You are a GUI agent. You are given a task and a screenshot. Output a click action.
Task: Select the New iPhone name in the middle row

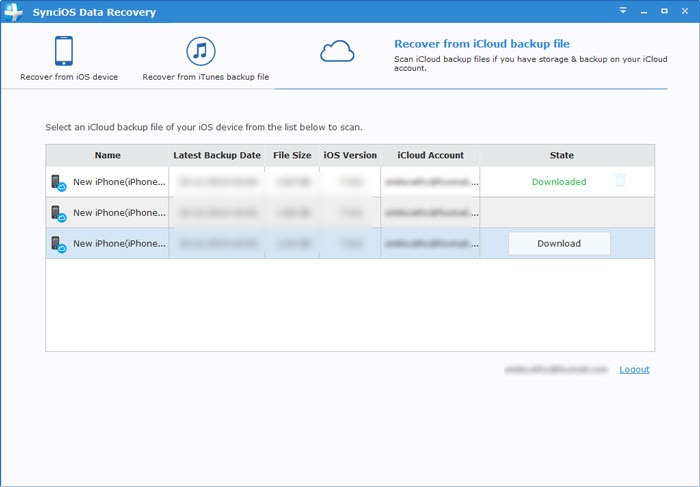tap(119, 212)
